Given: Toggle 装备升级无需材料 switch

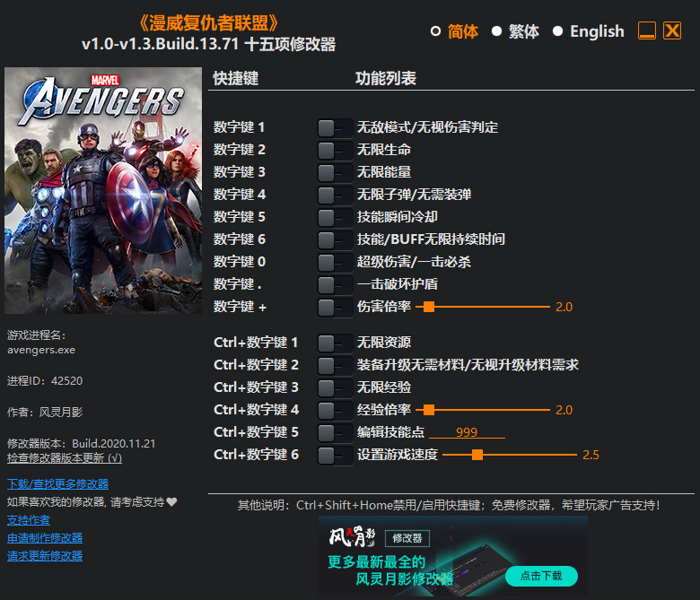Looking at the screenshot, I should pyautogui.click(x=335, y=365).
